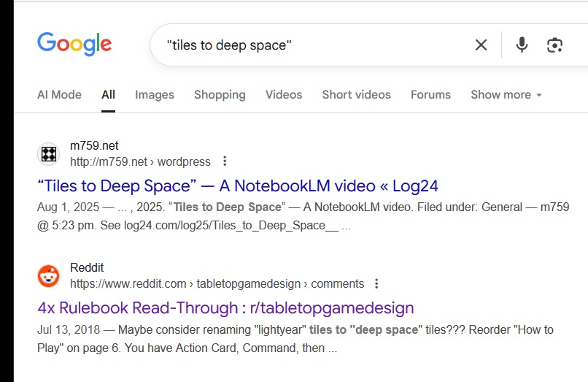Open Google Lens image search icon
588x382 pixels.
(x=554, y=45)
